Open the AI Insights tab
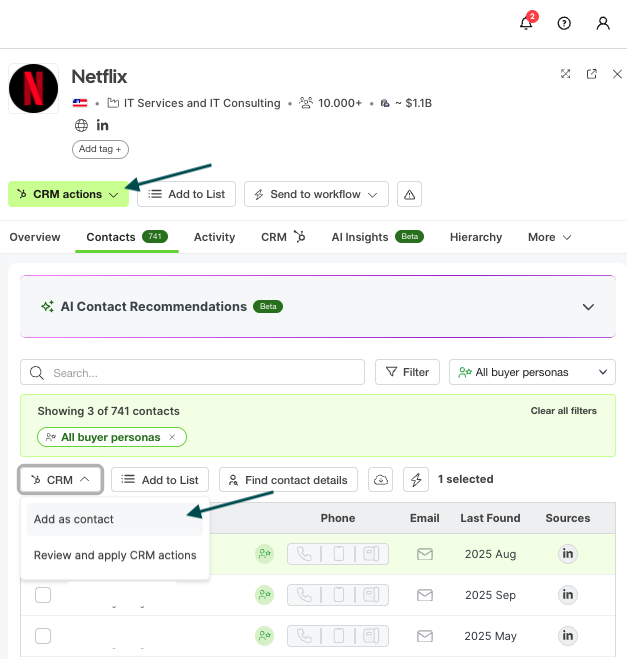This screenshot has width=627, height=659. point(377,237)
